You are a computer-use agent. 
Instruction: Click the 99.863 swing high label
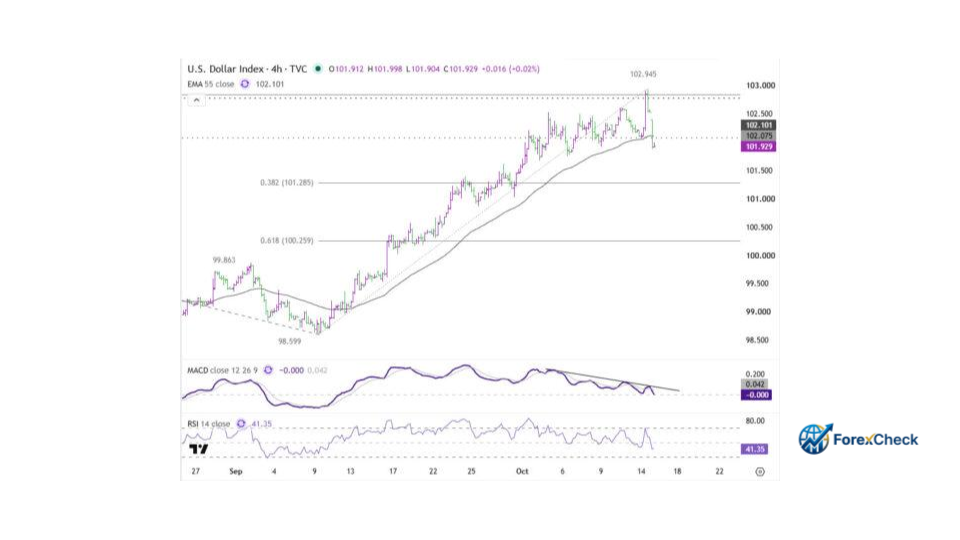(224, 260)
